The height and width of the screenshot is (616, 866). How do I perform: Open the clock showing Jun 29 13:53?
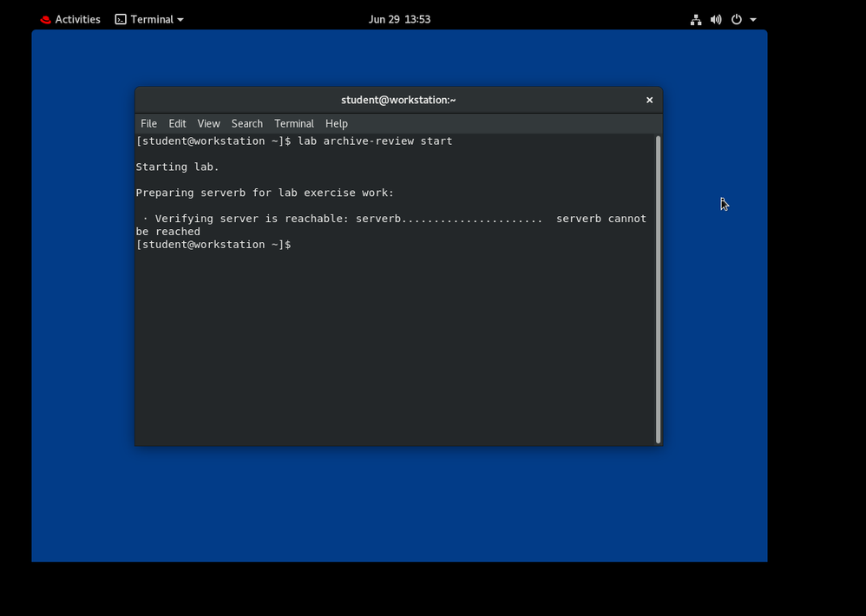[x=399, y=19]
